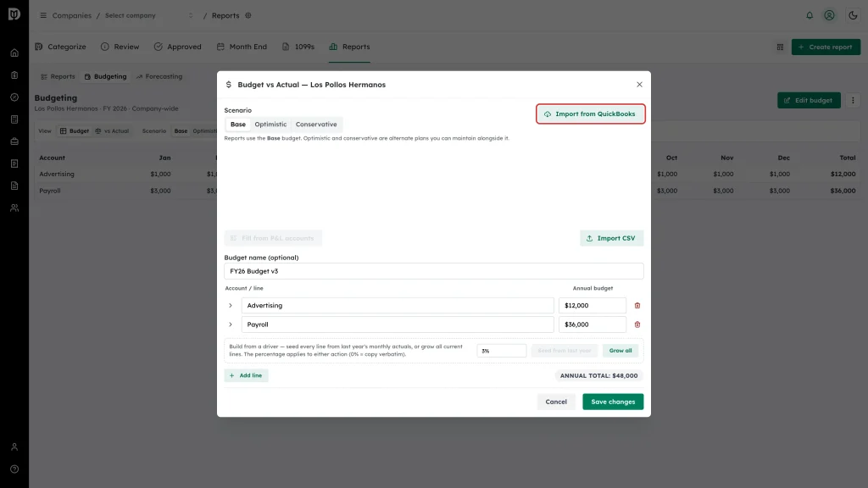This screenshot has width=868, height=488.
Task: Select the Optimistic scenario in dialog
Action: coord(270,125)
